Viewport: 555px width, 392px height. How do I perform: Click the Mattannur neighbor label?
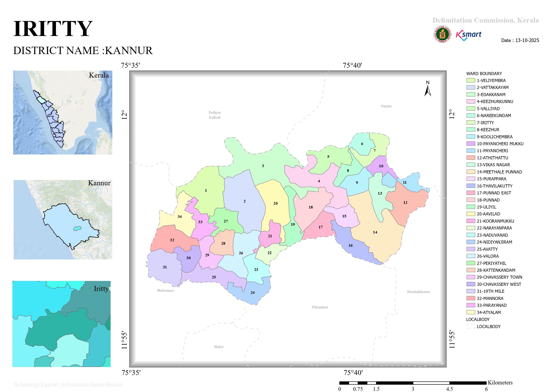tap(165, 290)
